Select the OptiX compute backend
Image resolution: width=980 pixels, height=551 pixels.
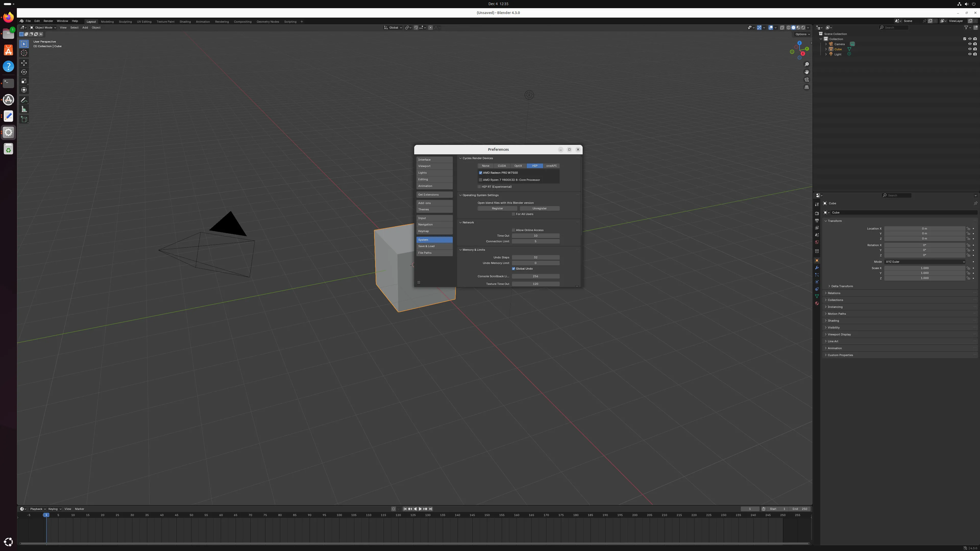coord(518,166)
